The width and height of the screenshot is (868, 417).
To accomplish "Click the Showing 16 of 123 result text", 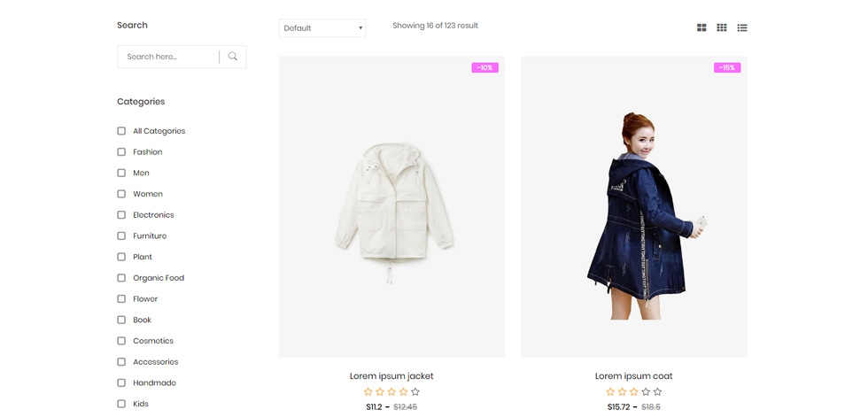I will click(x=435, y=26).
